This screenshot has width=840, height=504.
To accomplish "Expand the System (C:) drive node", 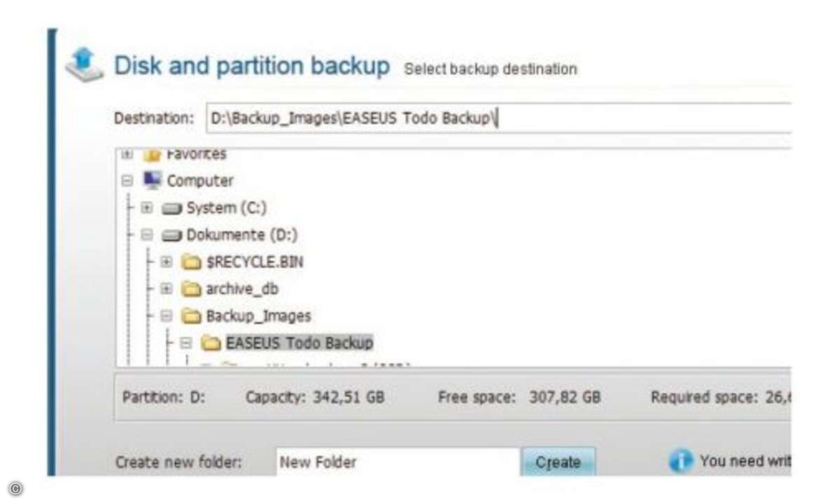I will [146, 208].
